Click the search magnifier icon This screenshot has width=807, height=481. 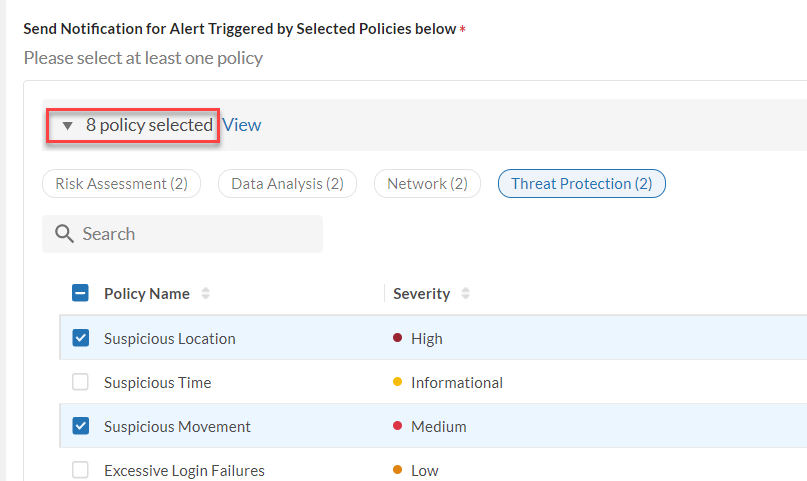(x=65, y=234)
